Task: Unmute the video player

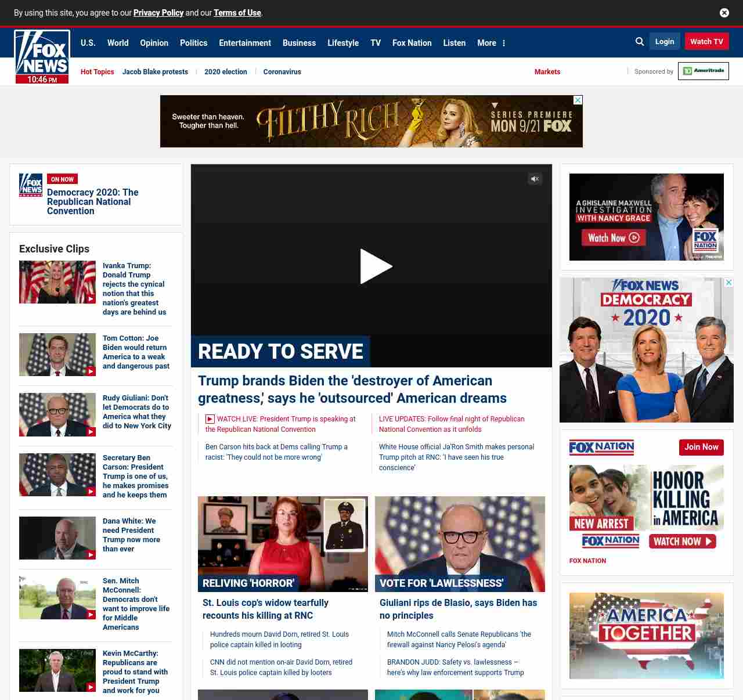Action: click(535, 179)
